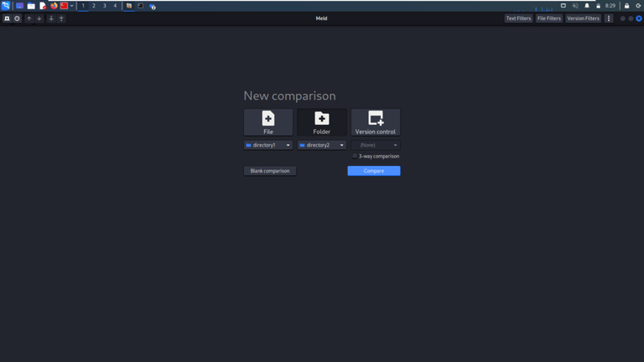This screenshot has height=362, width=644.
Task: Click the Blank comparison button
Action: point(270,171)
